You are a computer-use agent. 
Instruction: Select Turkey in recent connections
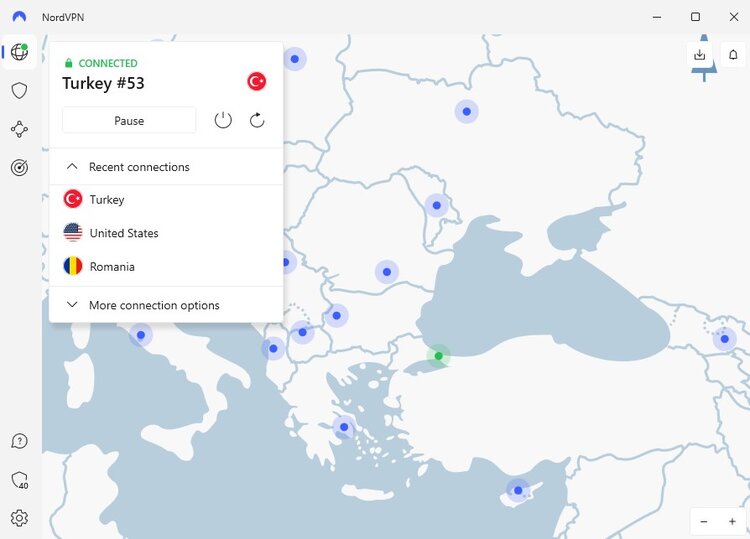tap(166, 199)
